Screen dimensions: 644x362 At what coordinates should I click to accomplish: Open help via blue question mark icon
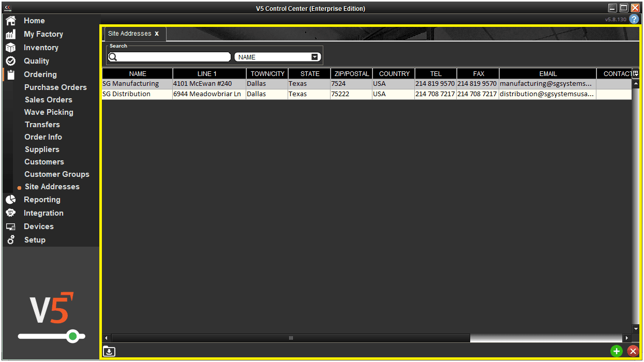(634, 19)
